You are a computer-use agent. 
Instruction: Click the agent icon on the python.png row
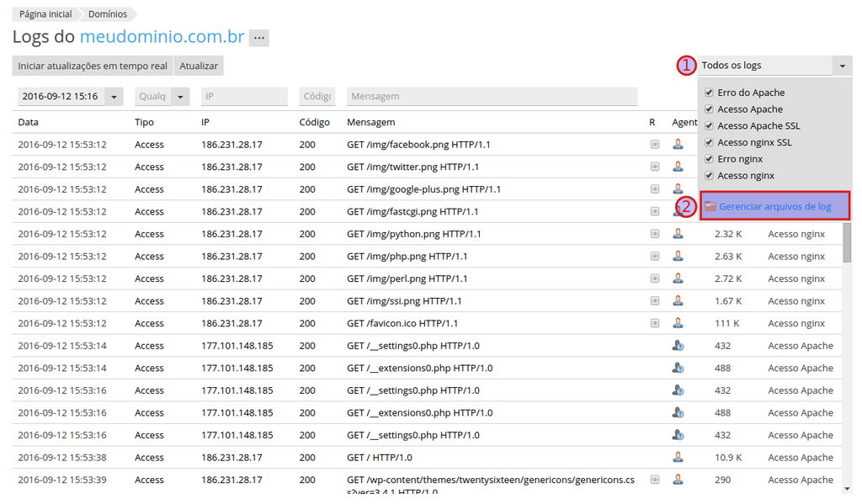pyautogui.click(x=678, y=234)
